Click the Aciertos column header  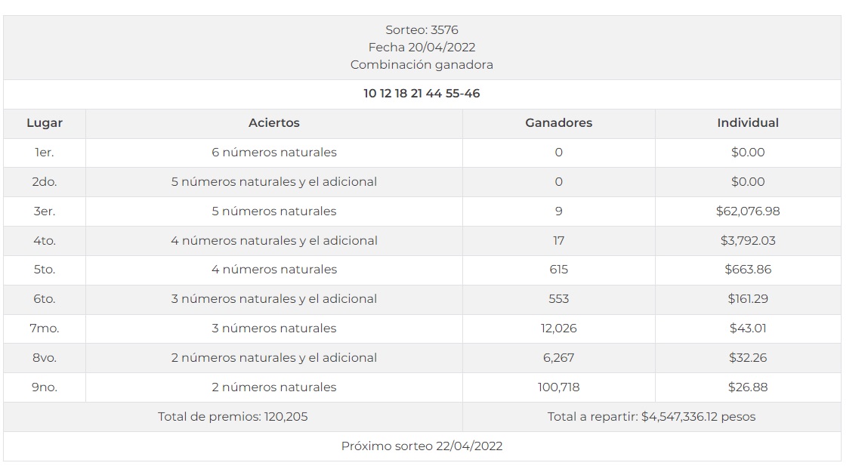tap(273, 123)
